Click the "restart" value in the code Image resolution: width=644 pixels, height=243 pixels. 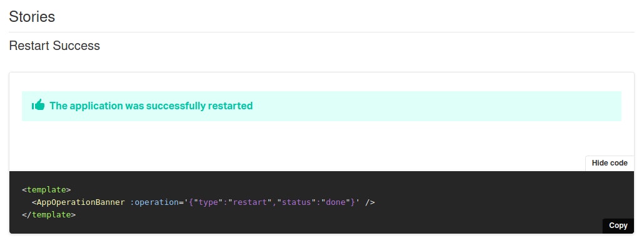coord(250,202)
